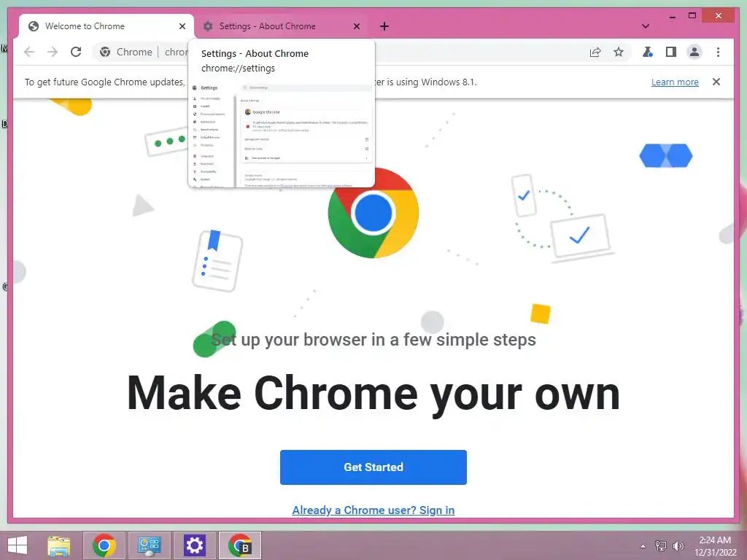Open the Learn more link
This screenshot has height=560, width=747.
tap(675, 82)
